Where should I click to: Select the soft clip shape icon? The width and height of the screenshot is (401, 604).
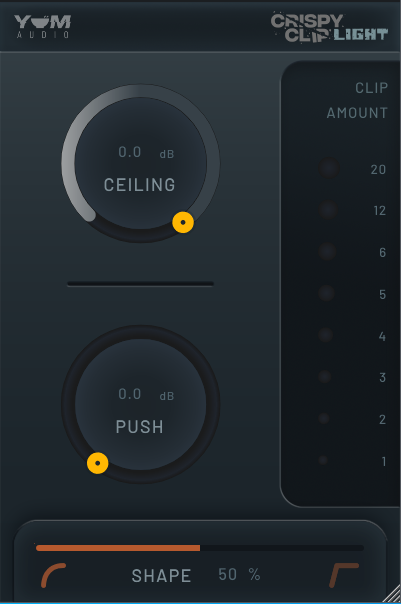coord(54,575)
